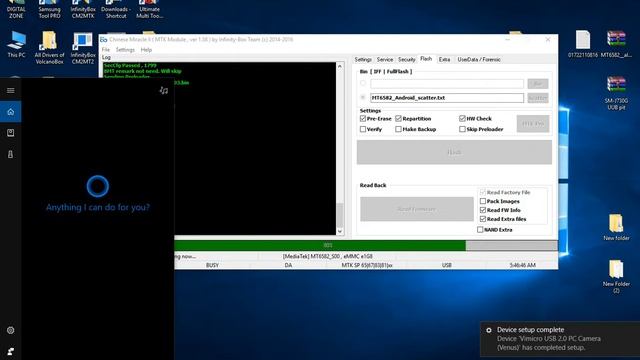Enable the Make Backup checkbox
640x360 pixels.
coord(398,129)
